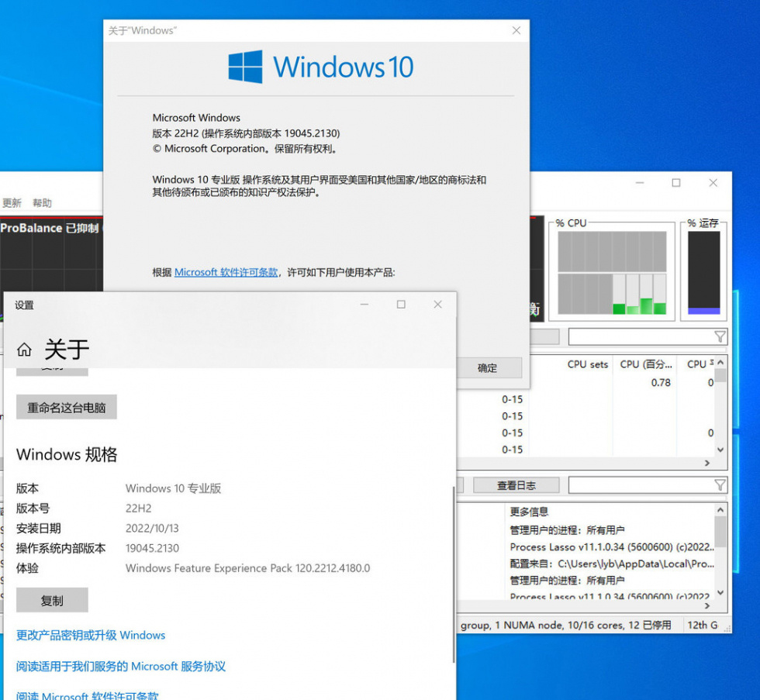Close the Process Lasso window
760x700 pixels.
[713, 183]
